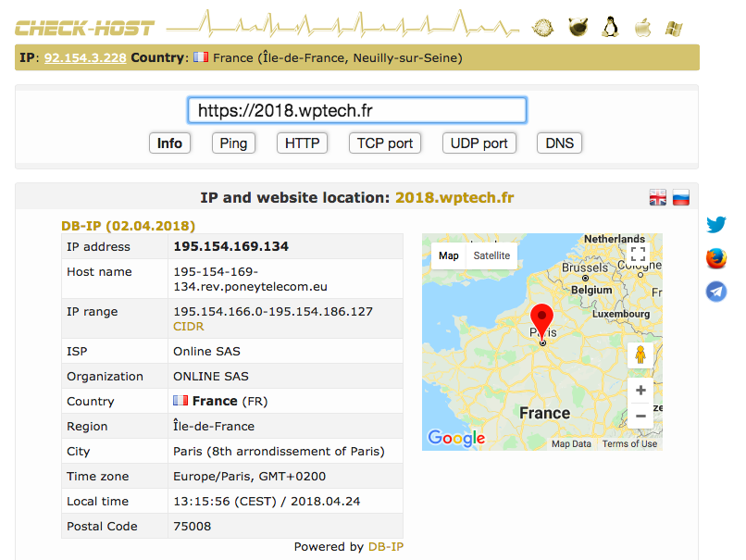Open Map Data link on the map
This screenshot has height=560, width=746.
point(571,443)
